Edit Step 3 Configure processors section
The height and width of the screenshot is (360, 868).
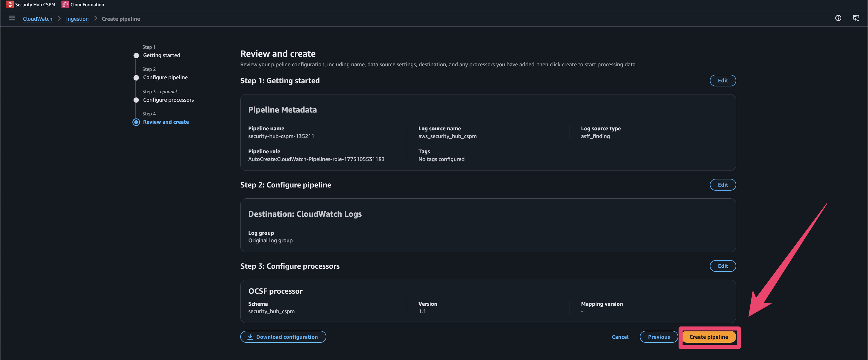(x=722, y=266)
